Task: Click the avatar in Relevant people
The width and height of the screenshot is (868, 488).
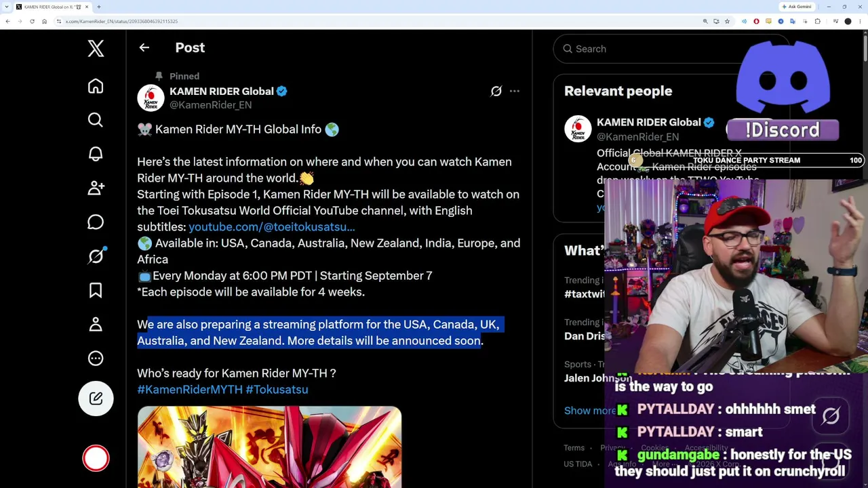Action: tap(578, 129)
